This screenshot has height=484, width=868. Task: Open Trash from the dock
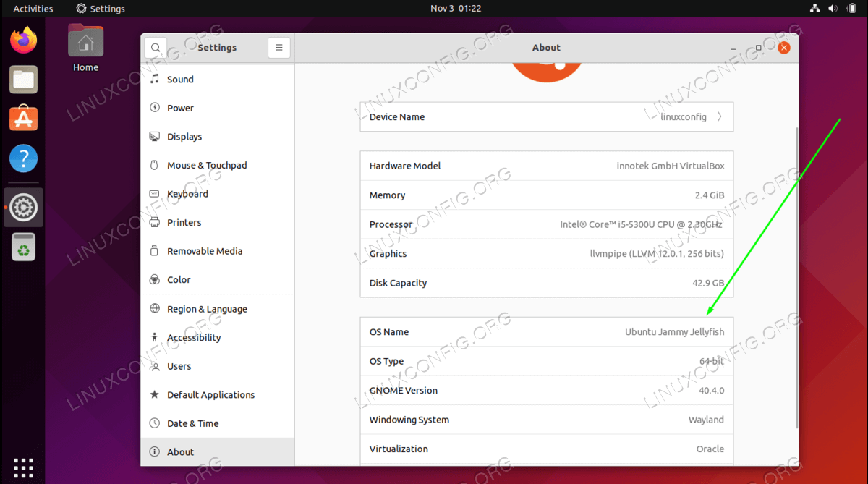coord(23,247)
